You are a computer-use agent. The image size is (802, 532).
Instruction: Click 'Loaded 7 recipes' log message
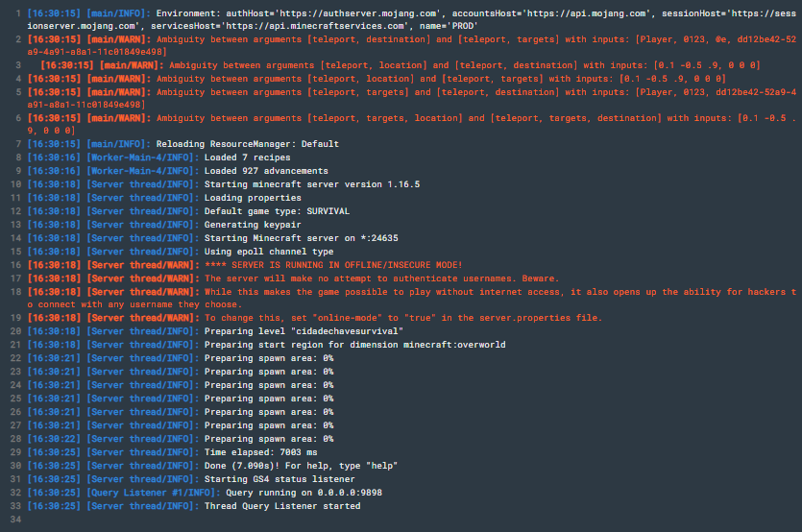248,157
